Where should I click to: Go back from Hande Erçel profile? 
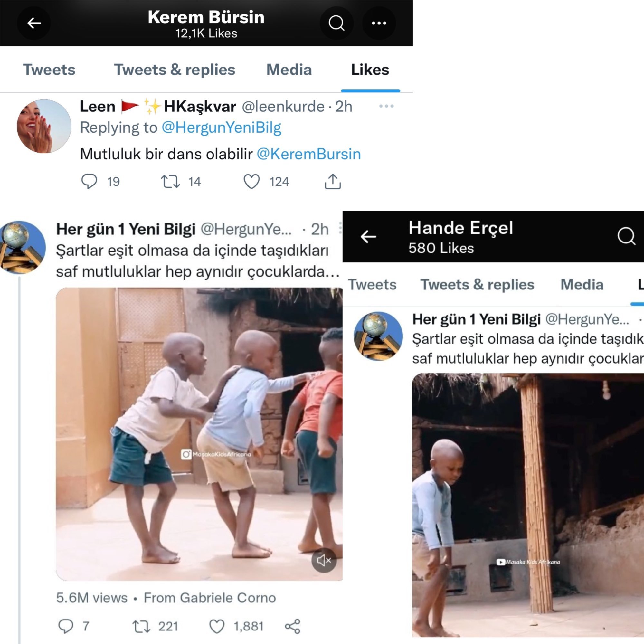coord(368,237)
